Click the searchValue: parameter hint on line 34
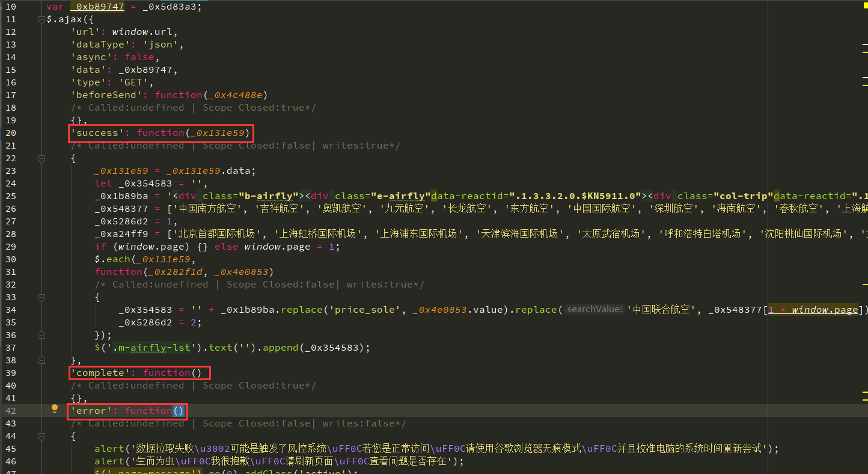This screenshot has height=474, width=868. 594,310
